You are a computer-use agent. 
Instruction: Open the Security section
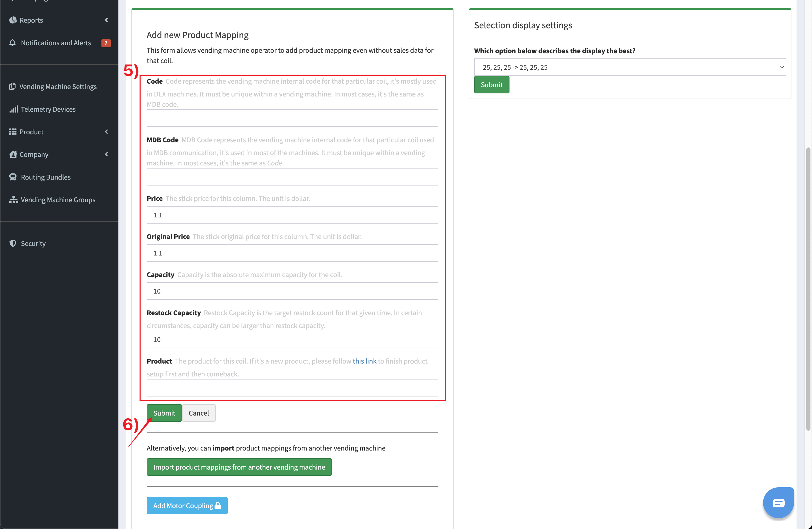point(33,243)
